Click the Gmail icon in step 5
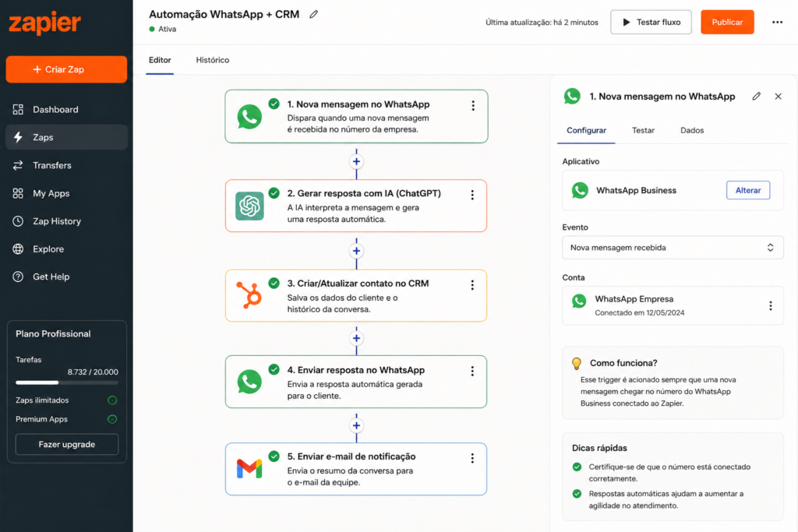The height and width of the screenshot is (532, 798). tap(249, 468)
